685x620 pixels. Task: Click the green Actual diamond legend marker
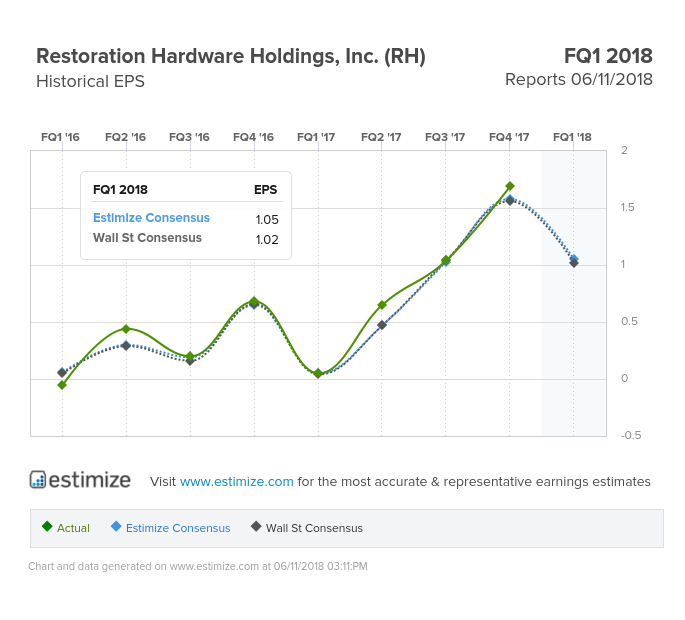pos(47,526)
